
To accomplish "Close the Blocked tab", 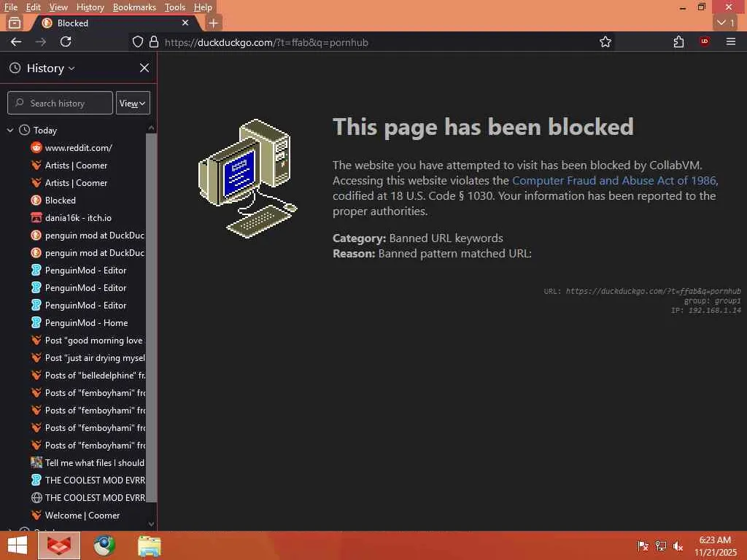I will click(x=185, y=23).
